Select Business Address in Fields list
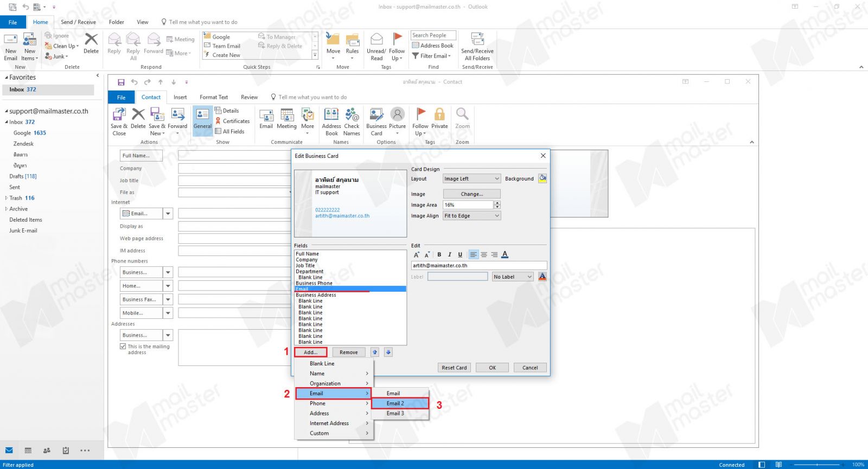The height and width of the screenshot is (469, 868). (350, 295)
